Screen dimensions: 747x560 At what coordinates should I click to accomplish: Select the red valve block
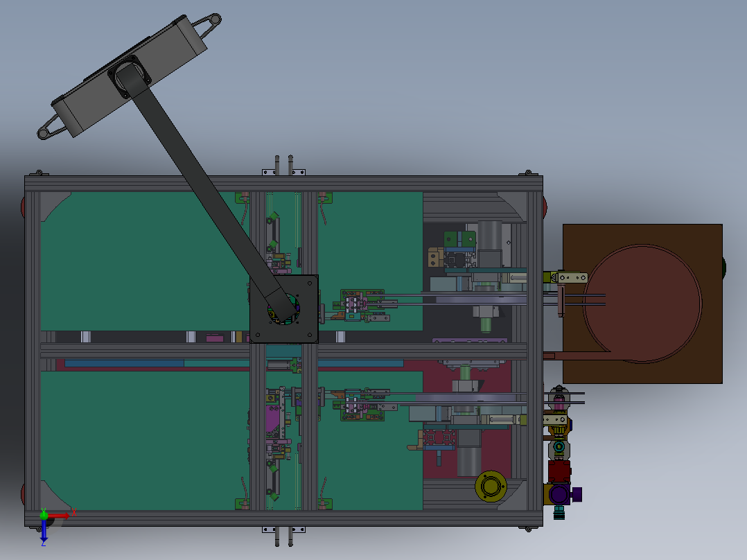pyautogui.click(x=559, y=471)
